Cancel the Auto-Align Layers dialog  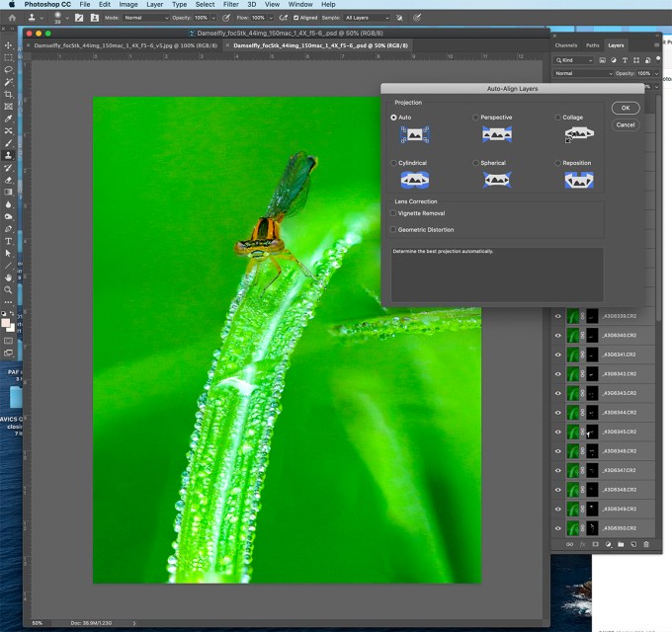[625, 124]
